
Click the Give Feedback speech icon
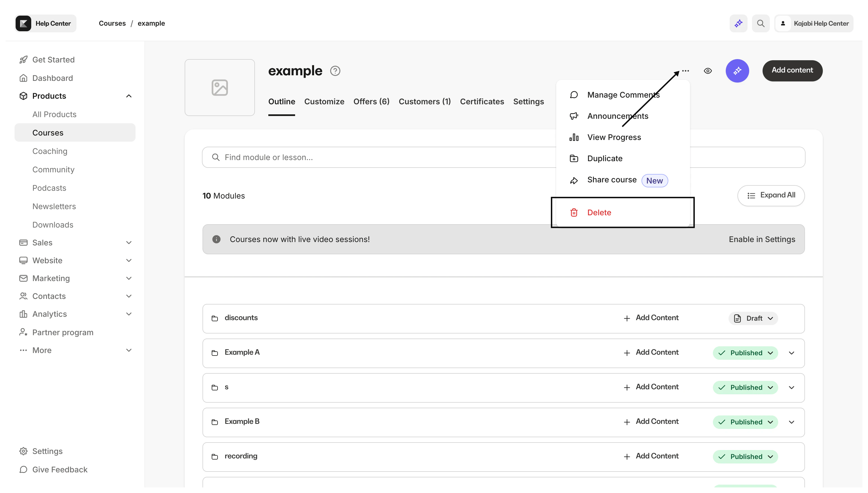[23, 470]
